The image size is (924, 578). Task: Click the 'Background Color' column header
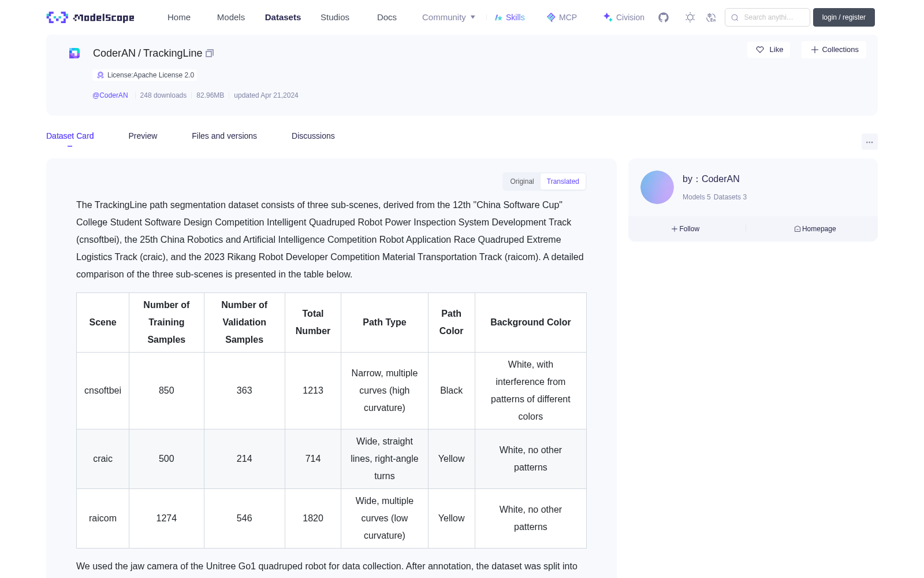click(x=531, y=323)
